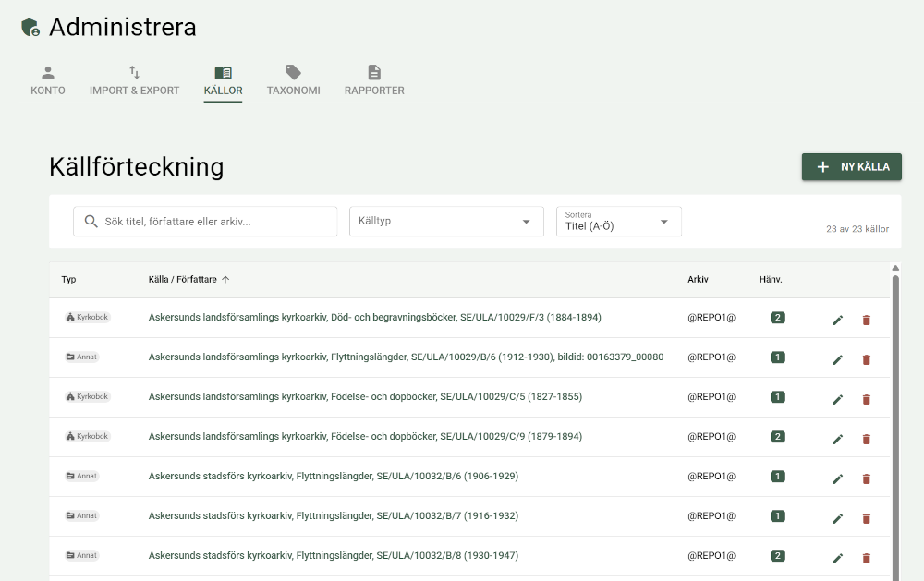Delete the stadsförs Flyttningslängder 10032/B/7 source
Screen dimensions: 924x581
(867, 518)
